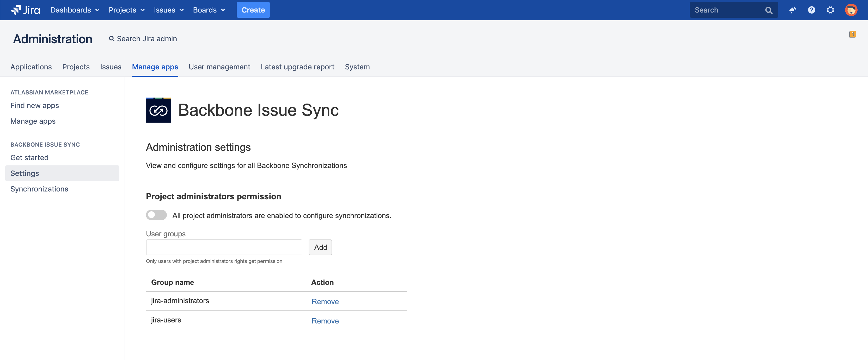Click the Jira logo in header
This screenshot has width=868, height=360.
[25, 10]
